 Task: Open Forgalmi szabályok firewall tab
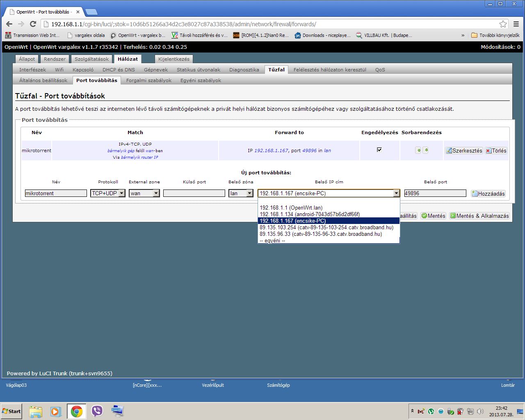tap(149, 80)
